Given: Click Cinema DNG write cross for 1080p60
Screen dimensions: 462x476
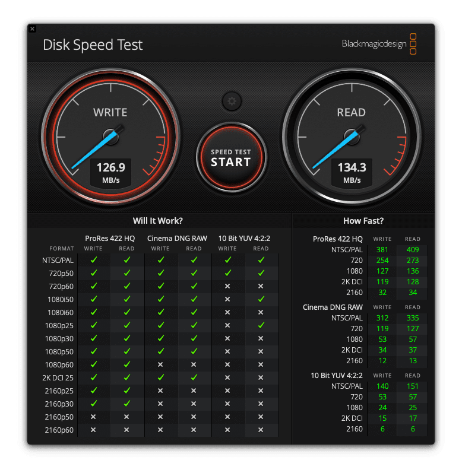Looking at the screenshot, I should (x=160, y=364).
